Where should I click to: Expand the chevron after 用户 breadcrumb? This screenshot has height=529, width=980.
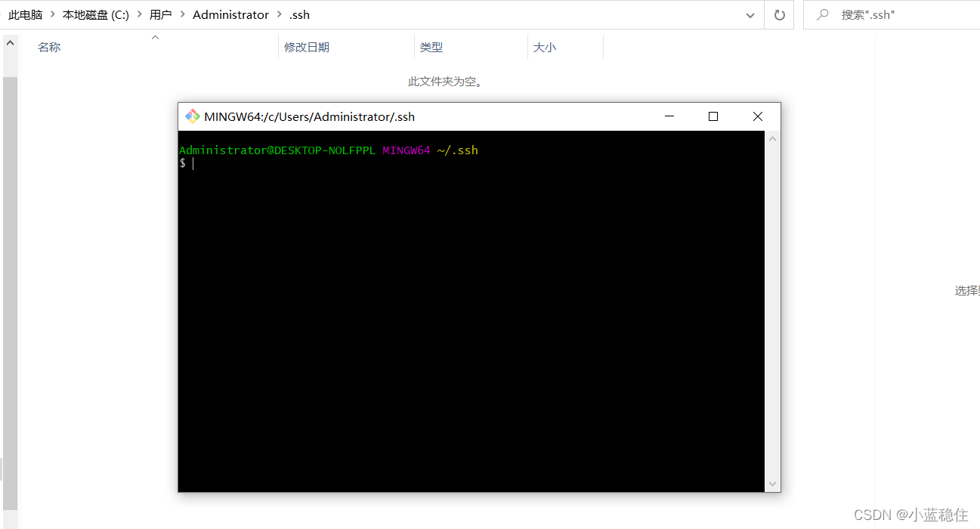tap(182, 14)
